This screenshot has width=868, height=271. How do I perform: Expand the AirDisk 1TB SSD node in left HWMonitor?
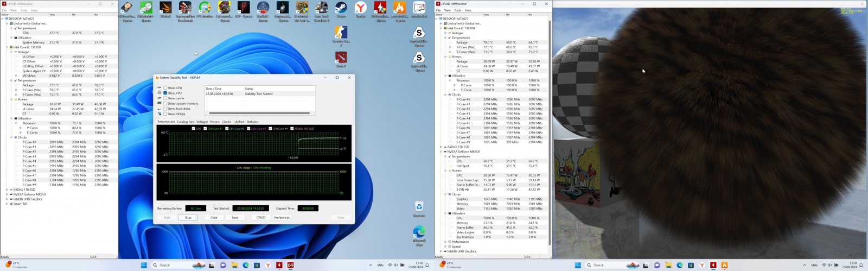[7, 190]
